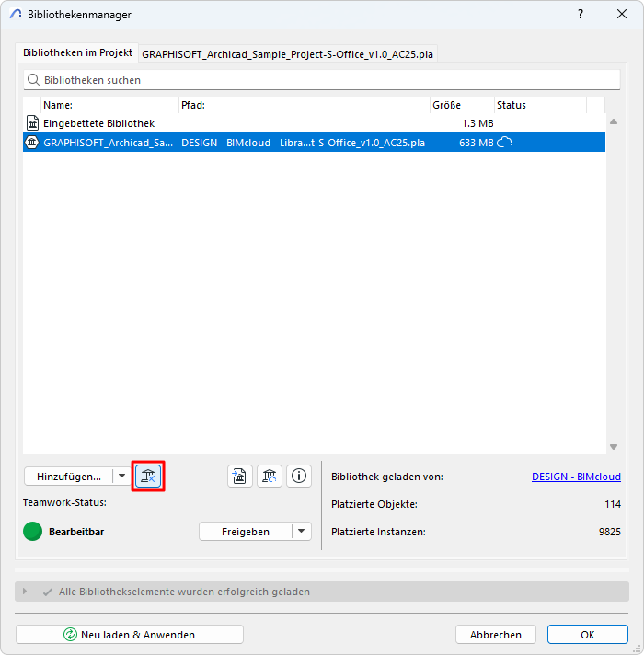
Task: Click the Hinzufügen... button
Action: click(68, 477)
